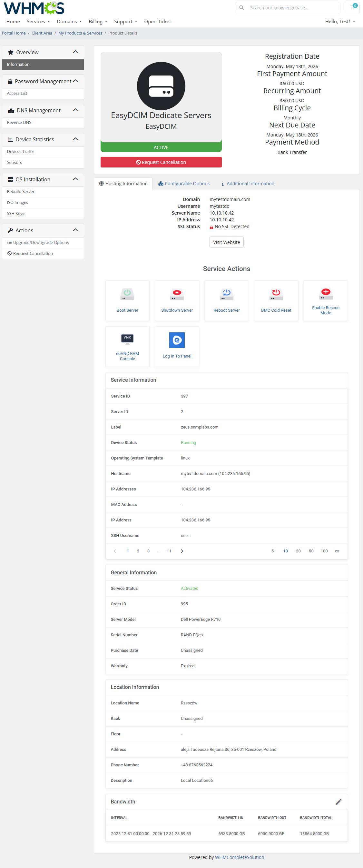The height and width of the screenshot is (868, 363).
Task: Go to page 2 of Service Information
Action: pyautogui.click(x=138, y=551)
